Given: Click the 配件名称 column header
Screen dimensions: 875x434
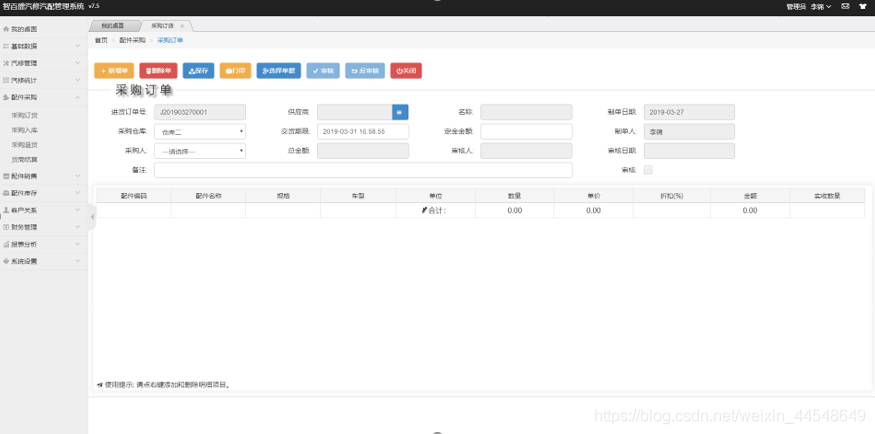Looking at the screenshot, I should click(x=208, y=196).
